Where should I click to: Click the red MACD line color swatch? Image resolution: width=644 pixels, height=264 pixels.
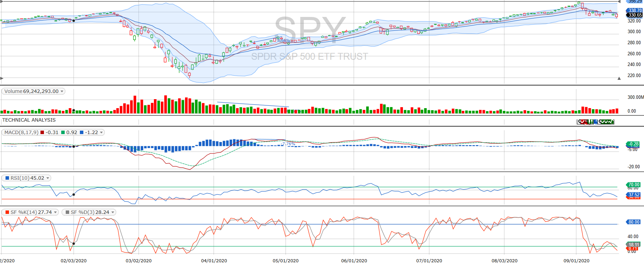pyautogui.click(x=42, y=132)
